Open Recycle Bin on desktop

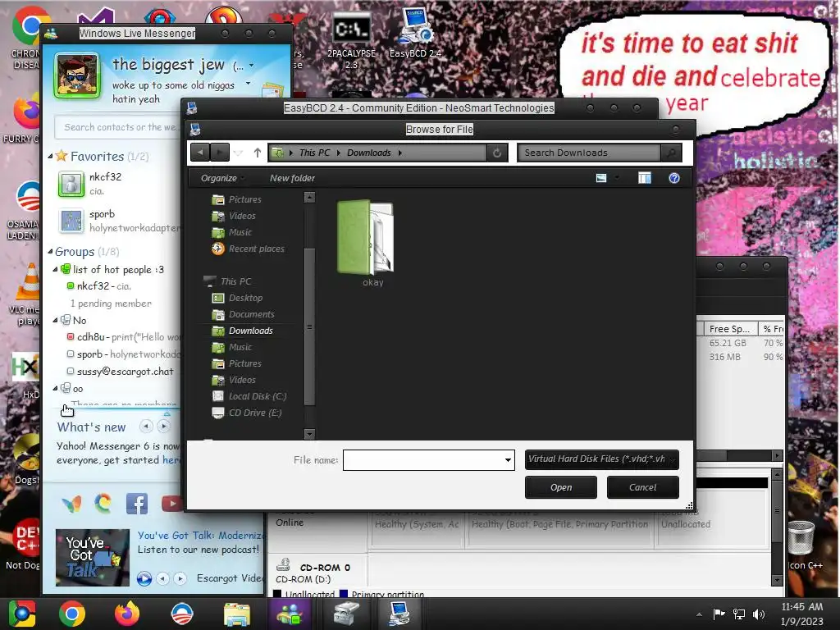pyautogui.click(x=801, y=538)
